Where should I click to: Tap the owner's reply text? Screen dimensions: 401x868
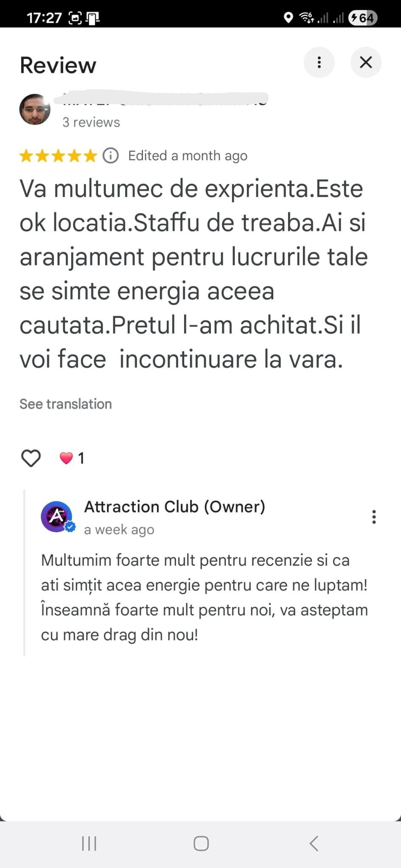pos(204,597)
